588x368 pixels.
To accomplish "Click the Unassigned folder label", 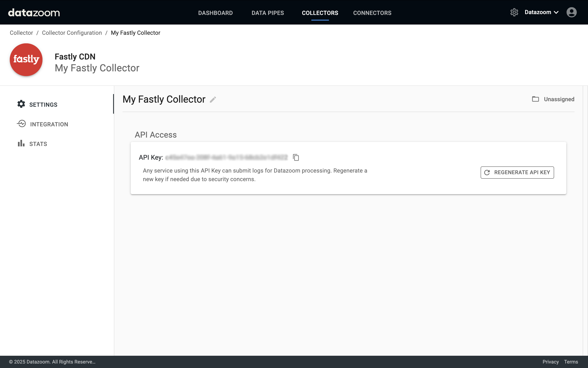I will (x=559, y=99).
